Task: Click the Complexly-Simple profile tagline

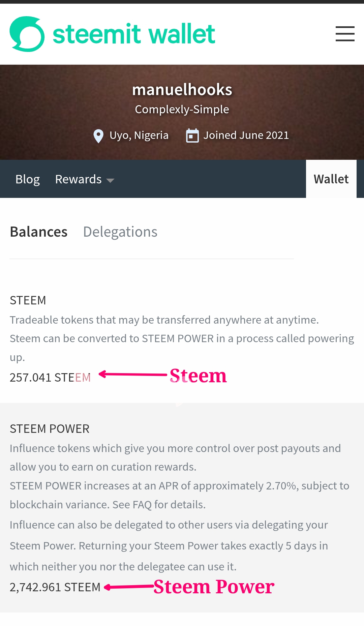Action: click(x=182, y=109)
